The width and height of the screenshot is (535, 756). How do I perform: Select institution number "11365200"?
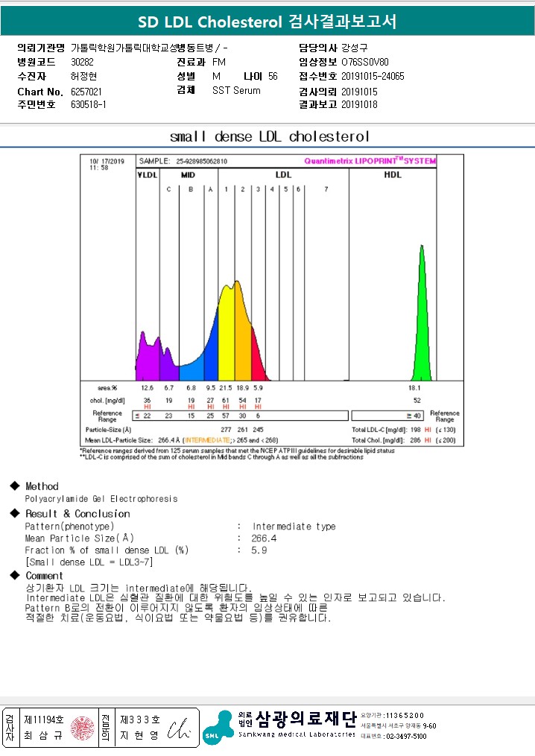pos(405,716)
